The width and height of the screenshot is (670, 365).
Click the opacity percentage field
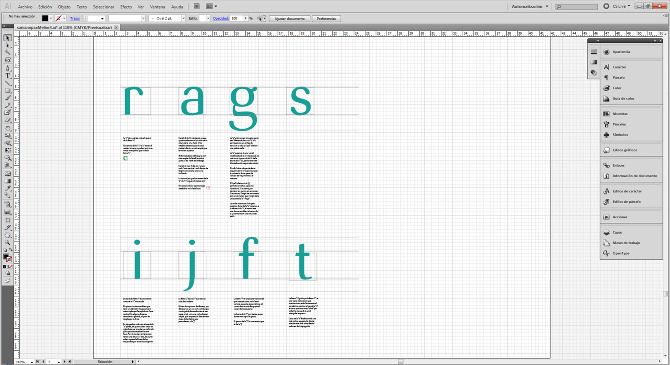pyautogui.click(x=237, y=19)
